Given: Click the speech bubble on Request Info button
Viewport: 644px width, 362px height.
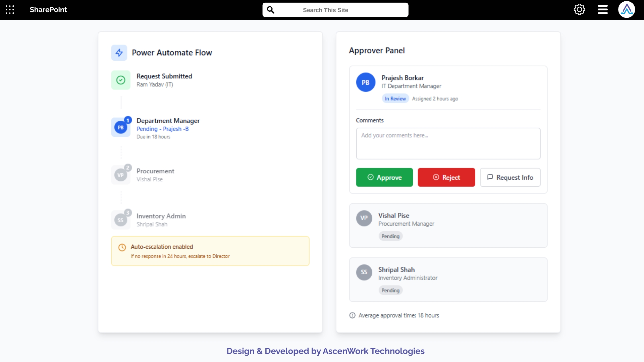Looking at the screenshot, I should tap(490, 177).
